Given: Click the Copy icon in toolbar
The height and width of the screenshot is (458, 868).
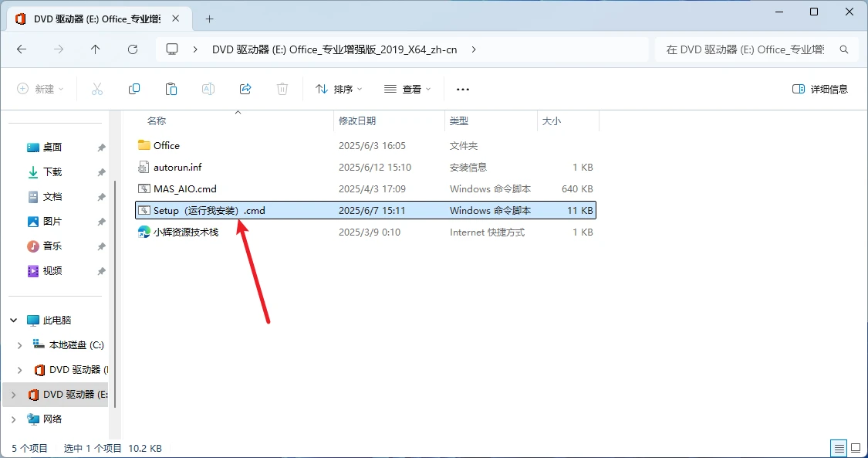Looking at the screenshot, I should 134,89.
